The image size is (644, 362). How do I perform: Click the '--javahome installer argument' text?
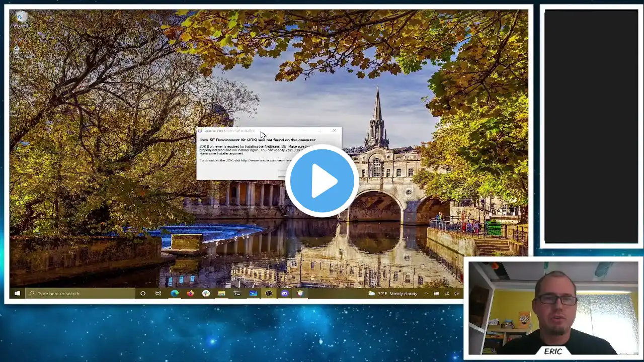221,153
